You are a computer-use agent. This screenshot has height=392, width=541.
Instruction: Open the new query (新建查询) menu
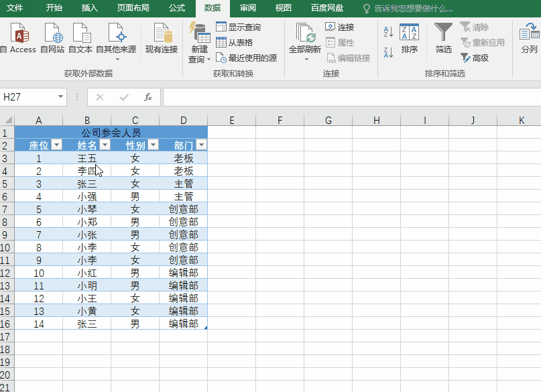point(199,43)
